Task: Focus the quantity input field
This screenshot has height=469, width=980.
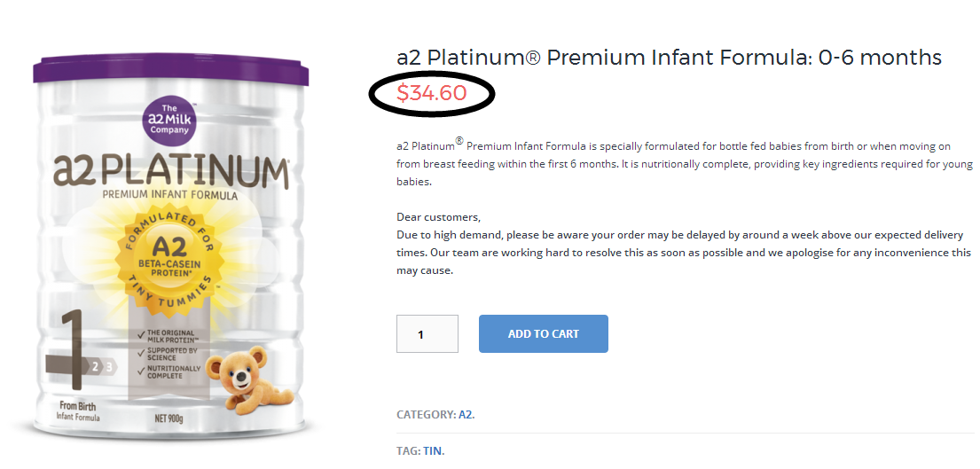Action: 427,334
